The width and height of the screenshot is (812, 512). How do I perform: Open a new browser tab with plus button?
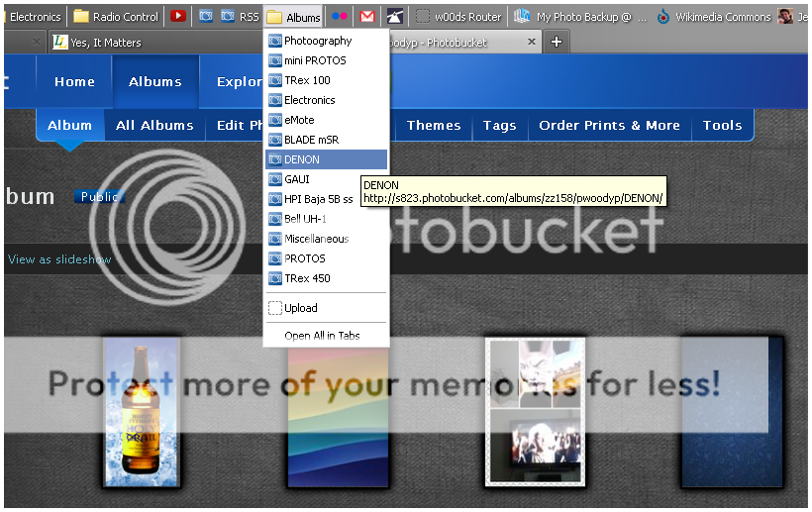coord(557,42)
